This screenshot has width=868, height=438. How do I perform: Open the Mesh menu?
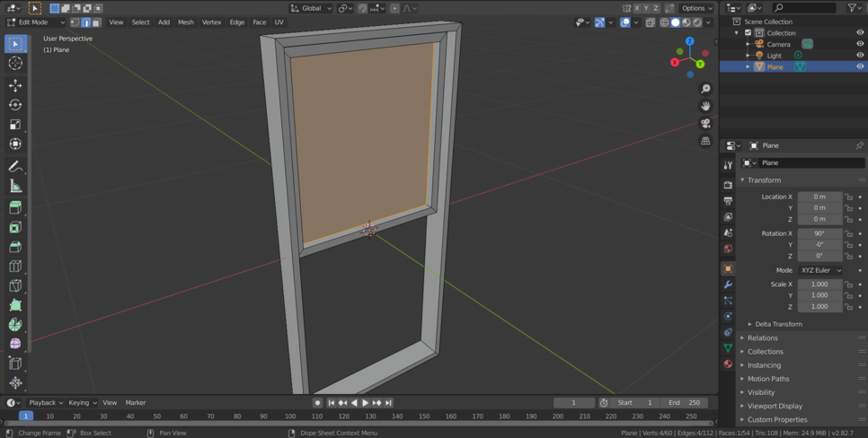coord(186,22)
